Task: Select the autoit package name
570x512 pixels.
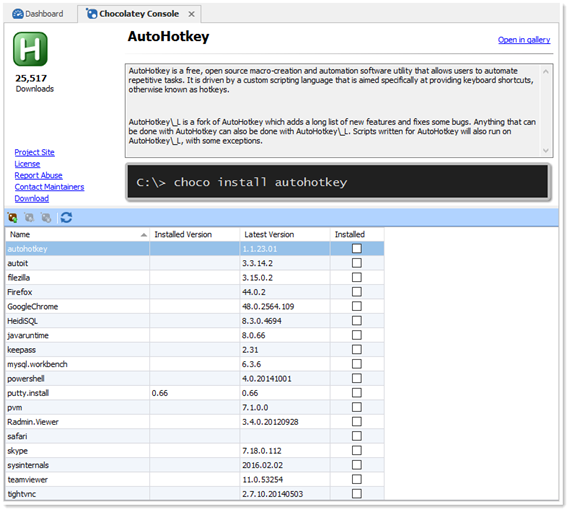Action: coord(18,263)
